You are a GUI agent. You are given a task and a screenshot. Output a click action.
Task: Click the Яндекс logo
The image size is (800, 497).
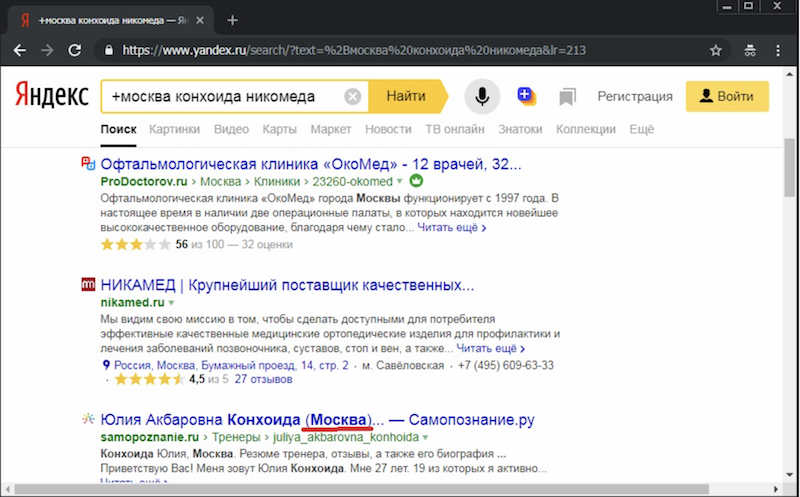[x=52, y=95]
